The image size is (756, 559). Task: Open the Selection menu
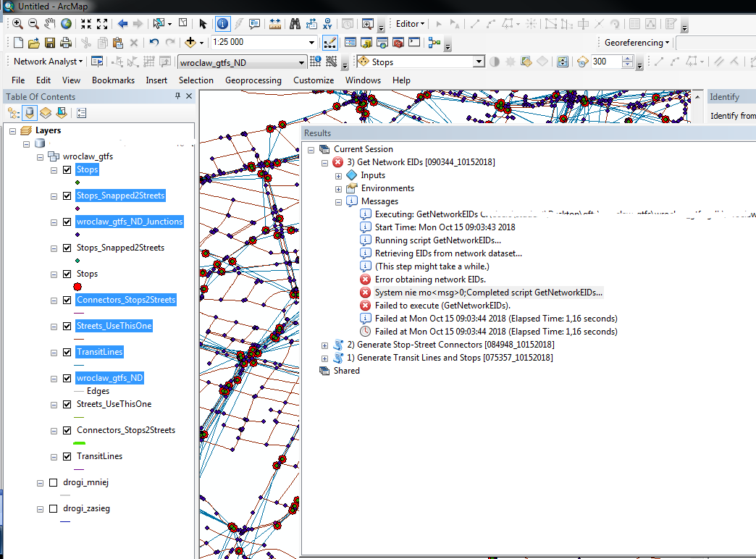196,80
